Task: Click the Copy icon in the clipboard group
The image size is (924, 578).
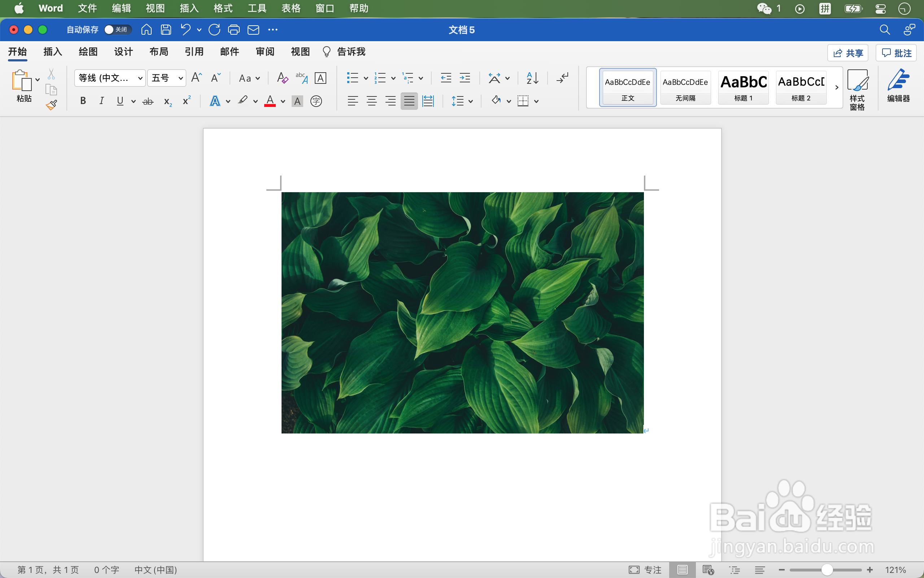Action: 51,90
